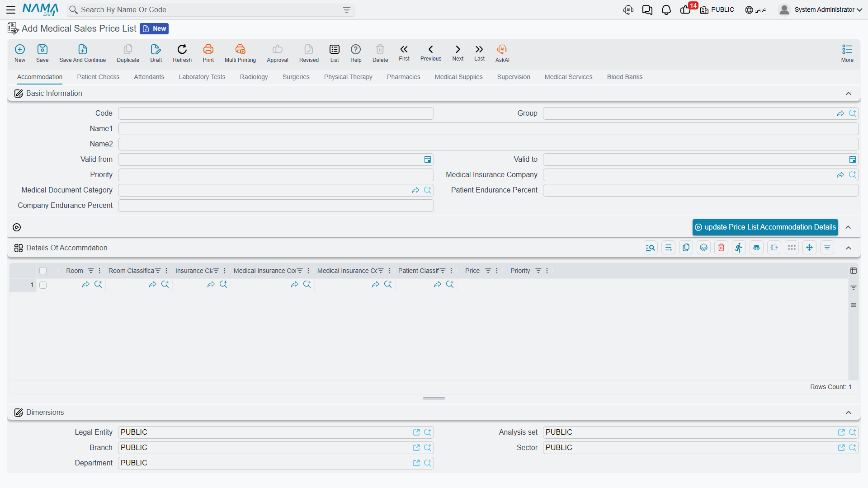Open notifications bell
The width and height of the screenshot is (868, 488).
tap(666, 9)
